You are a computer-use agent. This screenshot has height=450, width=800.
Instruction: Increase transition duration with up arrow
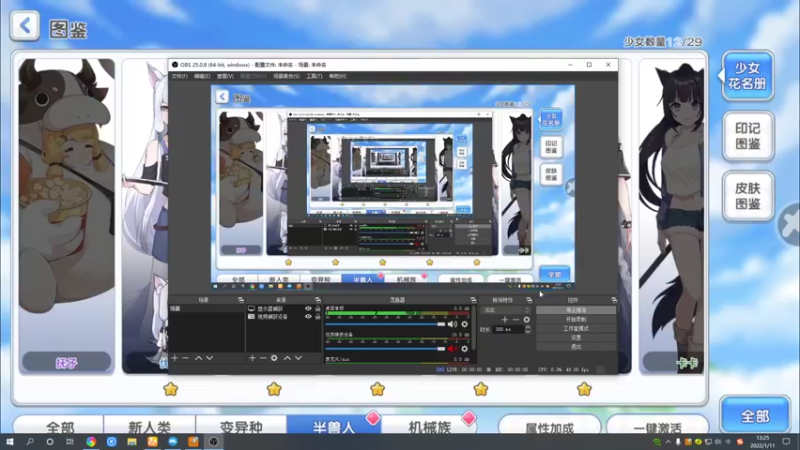pyautogui.click(x=528, y=327)
